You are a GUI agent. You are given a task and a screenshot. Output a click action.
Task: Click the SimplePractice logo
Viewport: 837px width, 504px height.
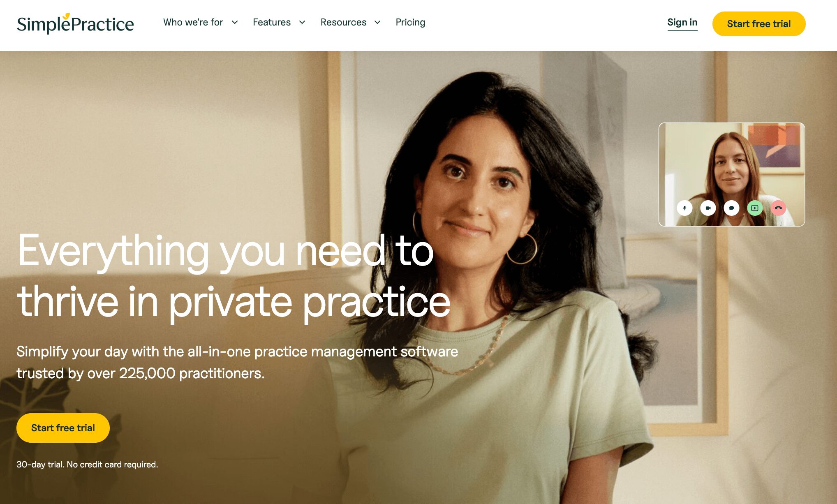[75, 23]
